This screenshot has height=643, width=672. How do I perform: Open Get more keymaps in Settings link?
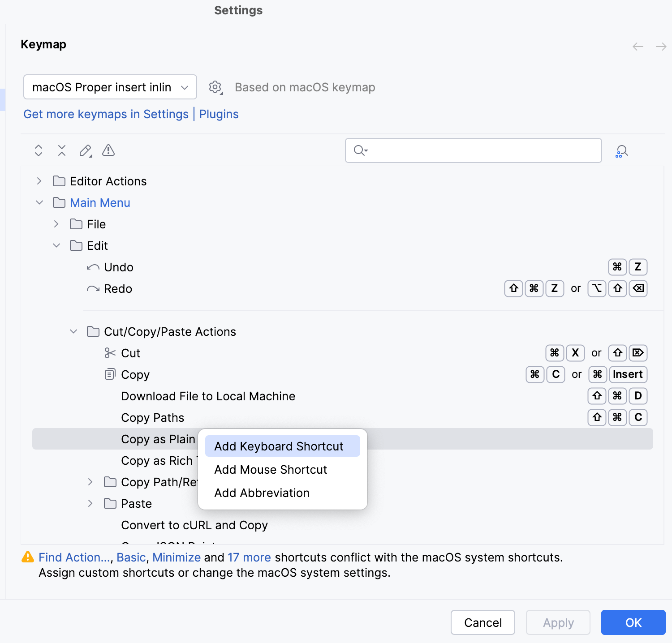point(106,114)
